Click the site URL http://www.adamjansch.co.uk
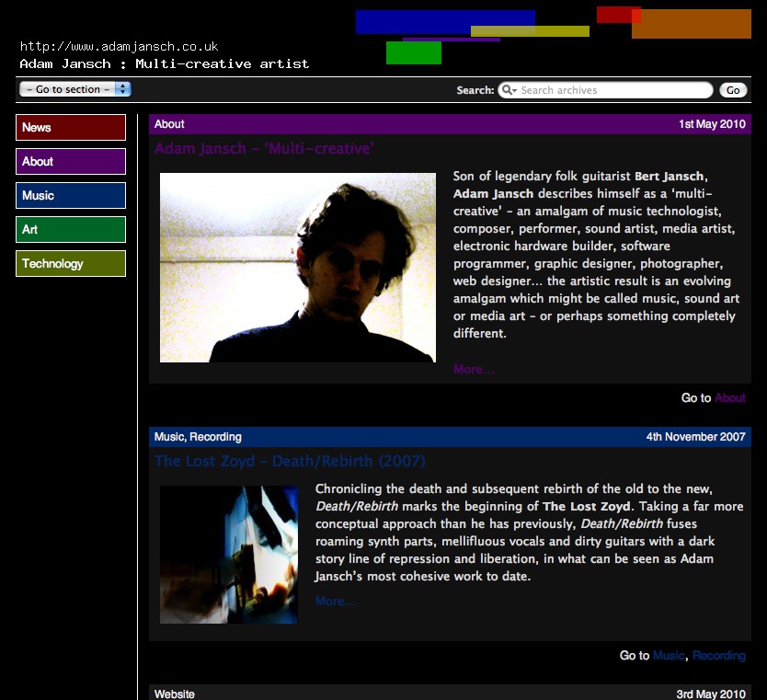Screen dimensions: 767x700 pyautogui.click(x=119, y=47)
